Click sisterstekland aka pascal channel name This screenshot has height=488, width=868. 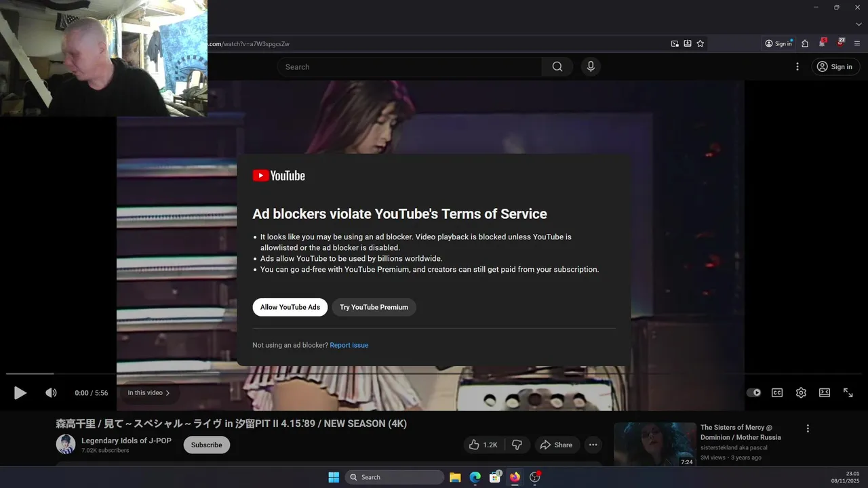click(x=734, y=448)
